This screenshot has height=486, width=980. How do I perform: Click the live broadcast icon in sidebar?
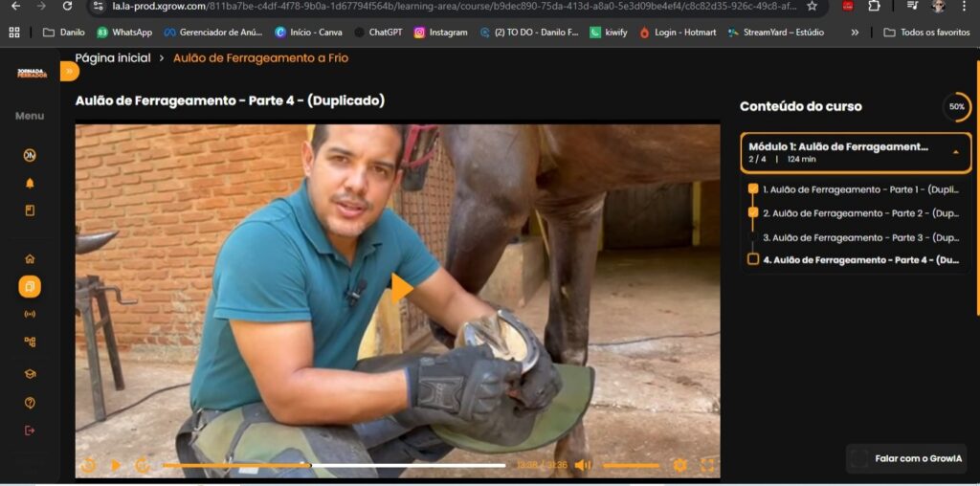(30, 314)
